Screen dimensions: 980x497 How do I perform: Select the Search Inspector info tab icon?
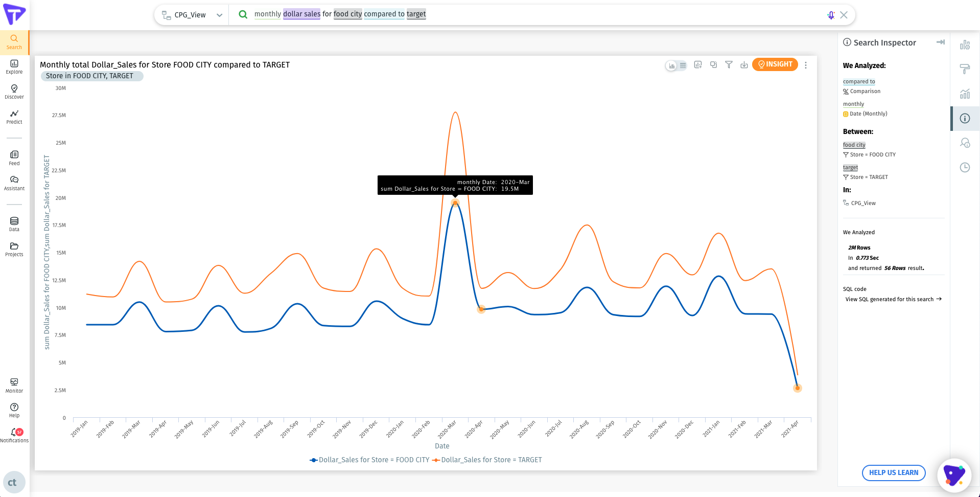point(965,119)
